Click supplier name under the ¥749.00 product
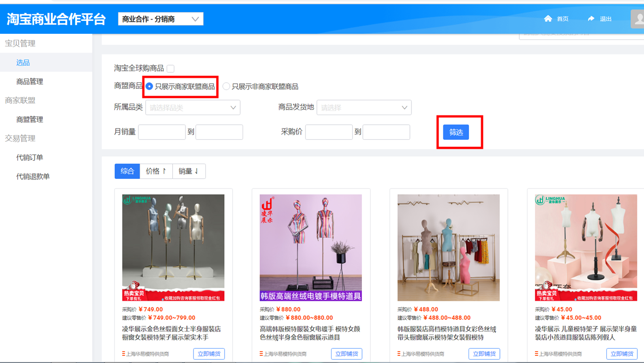644x363 pixels. pyautogui.click(x=147, y=354)
